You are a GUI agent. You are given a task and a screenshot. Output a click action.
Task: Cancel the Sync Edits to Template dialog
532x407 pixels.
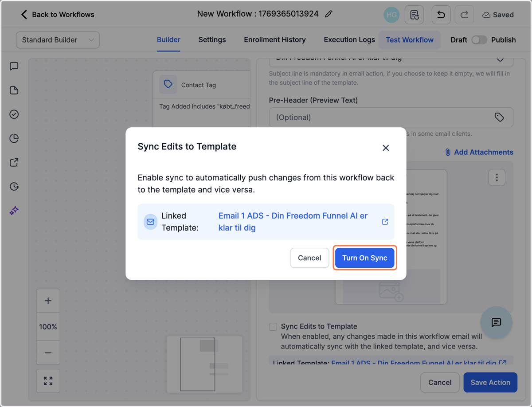click(309, 258)
